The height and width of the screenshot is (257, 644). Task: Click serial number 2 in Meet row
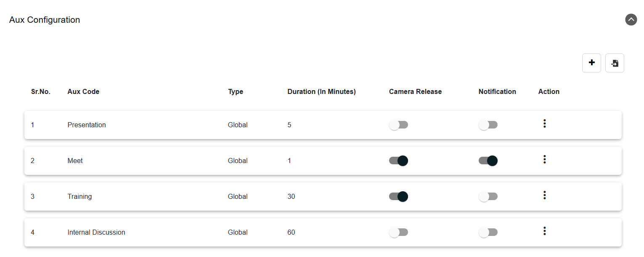tap(32, 161)
